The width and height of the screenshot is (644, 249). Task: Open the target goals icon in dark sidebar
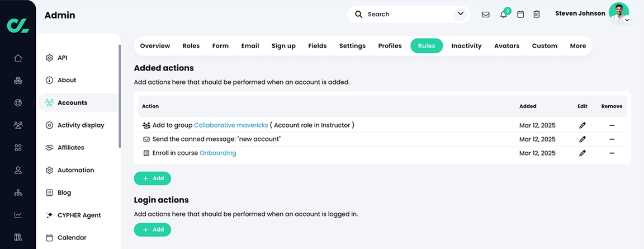click(x=18, y=103)
